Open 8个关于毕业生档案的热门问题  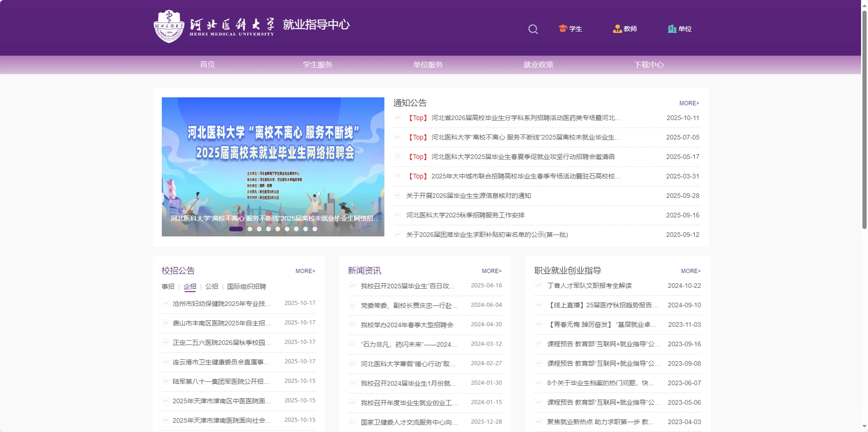click(601, 383)
